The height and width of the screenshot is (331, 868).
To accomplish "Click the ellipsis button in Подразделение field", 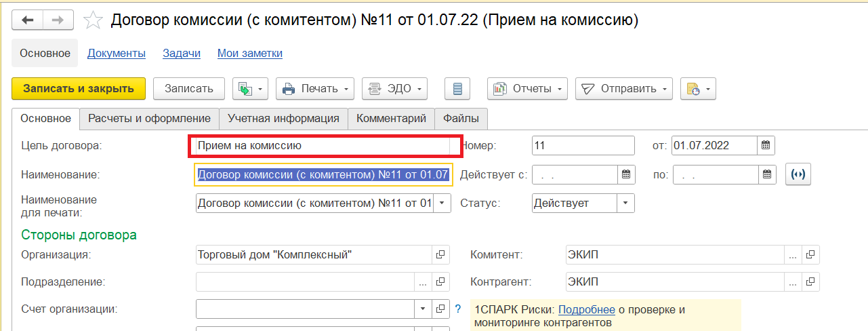I will [x=423, y=281].
